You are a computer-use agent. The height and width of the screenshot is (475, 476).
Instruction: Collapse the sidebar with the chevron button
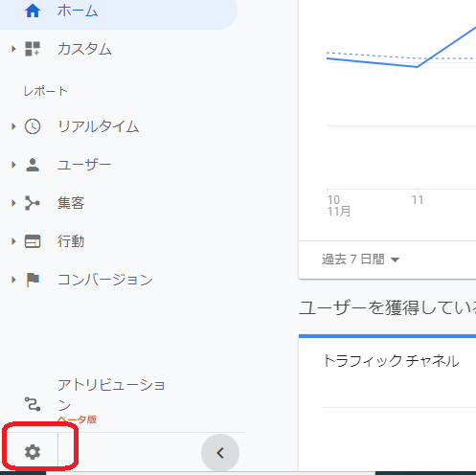tap(220, 453)
